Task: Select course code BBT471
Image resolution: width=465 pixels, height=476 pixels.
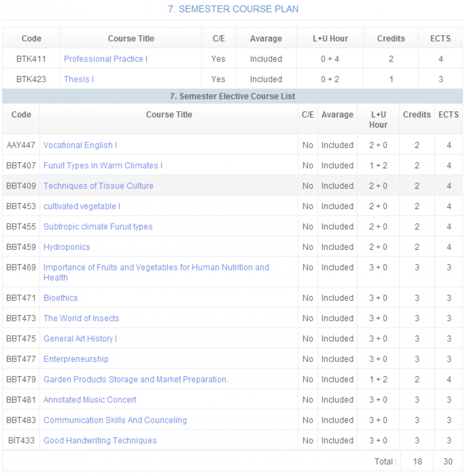Action: (21, 298)
